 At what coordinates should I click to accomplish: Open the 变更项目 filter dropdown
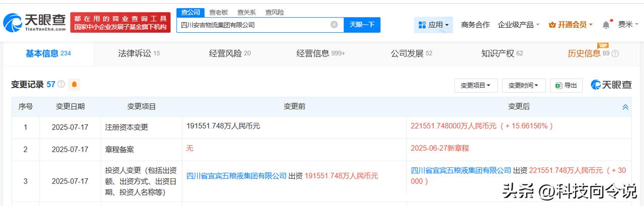(x=475, y=86)
